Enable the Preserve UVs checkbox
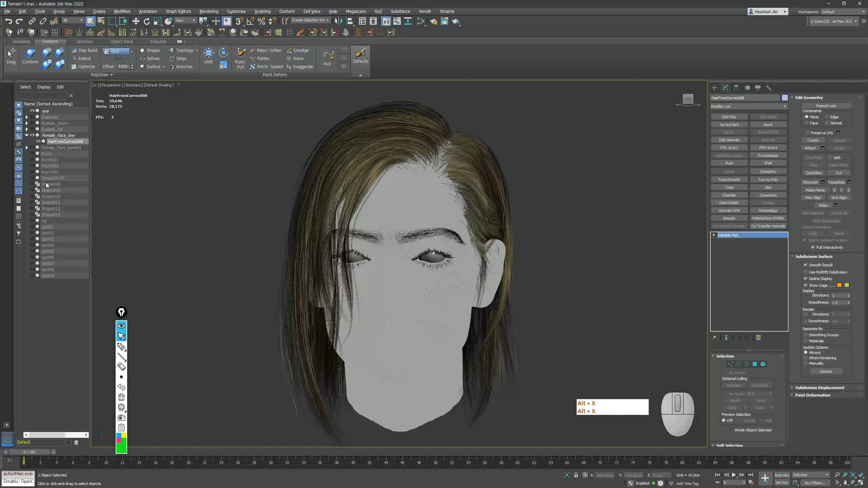The width and height of the screenshot is (868, 488). [808, 133]
